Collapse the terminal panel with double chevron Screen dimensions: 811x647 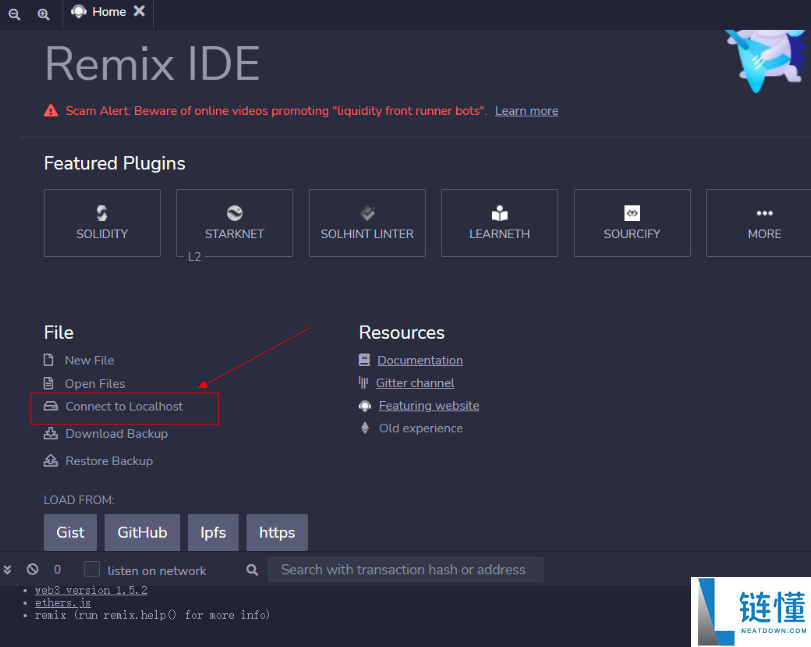click(x=8, y=570)
